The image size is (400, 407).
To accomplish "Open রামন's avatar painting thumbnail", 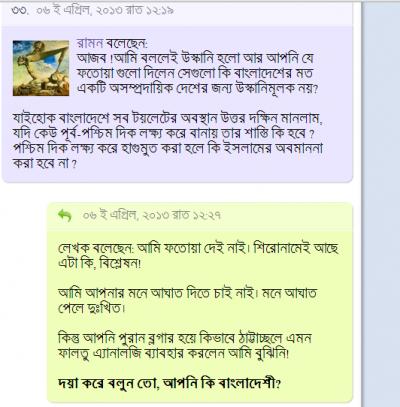I will (41, 68).
